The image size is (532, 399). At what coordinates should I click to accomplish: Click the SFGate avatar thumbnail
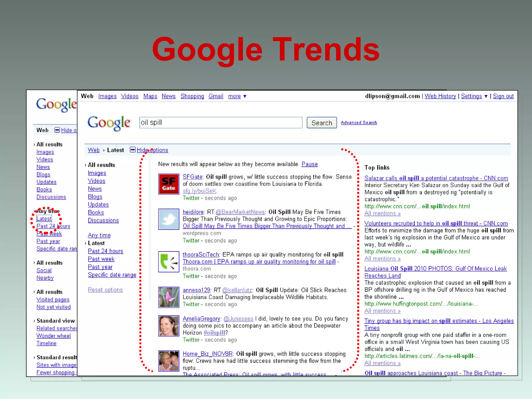[169, 184]
